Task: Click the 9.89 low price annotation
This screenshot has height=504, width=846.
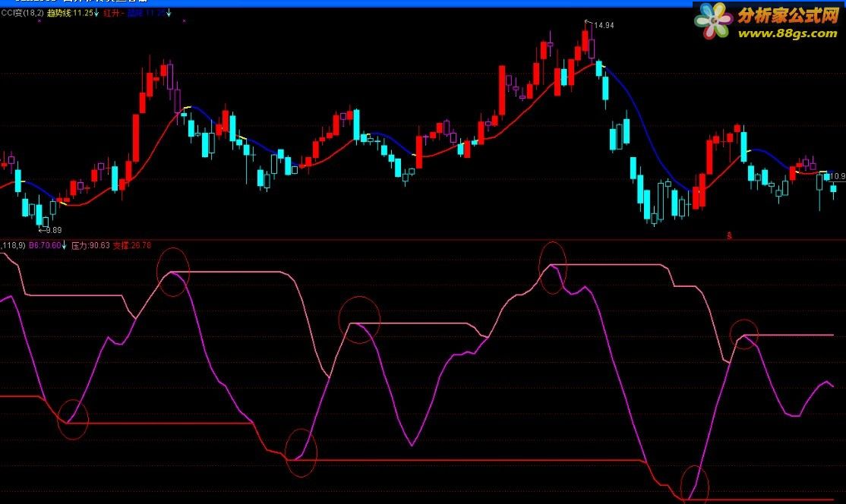Action: tap(54, 230)
